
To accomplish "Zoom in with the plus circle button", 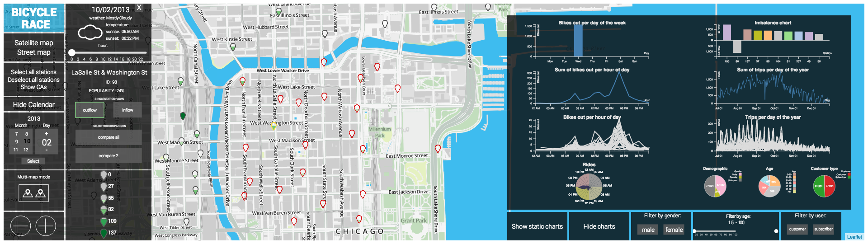I will click(x=46, y=225).
